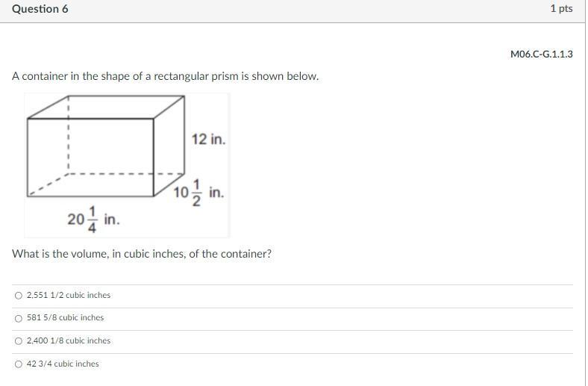Click the 10 1/2 in. width label

[x=198, y=193]
